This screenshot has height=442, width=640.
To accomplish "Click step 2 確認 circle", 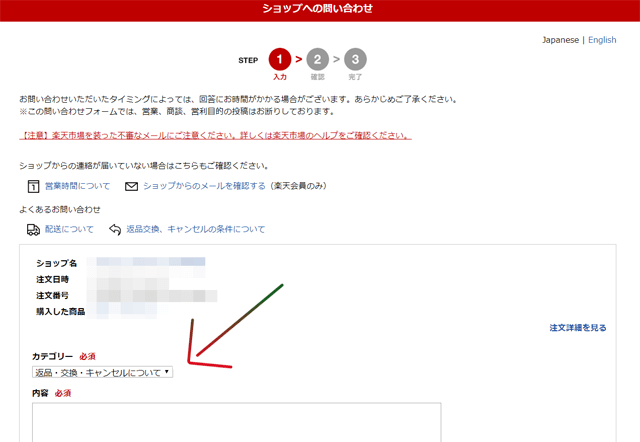I will point(318,60).
